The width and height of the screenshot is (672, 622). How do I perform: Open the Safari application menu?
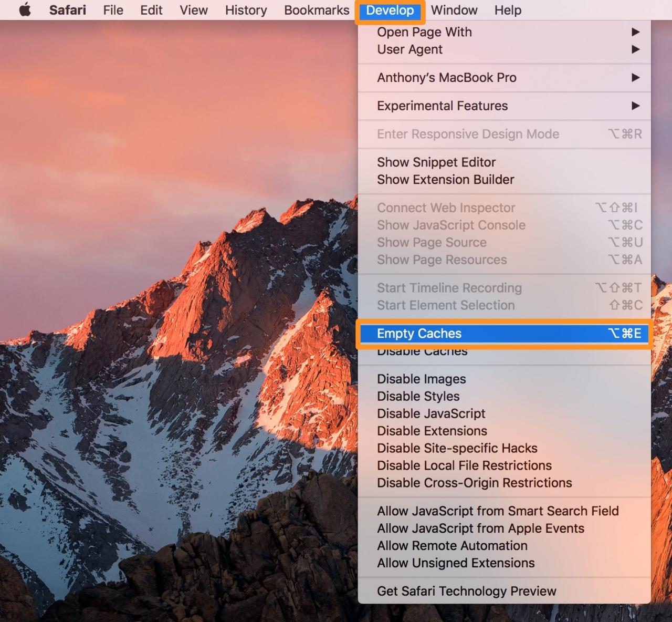[x=67, y=11]
